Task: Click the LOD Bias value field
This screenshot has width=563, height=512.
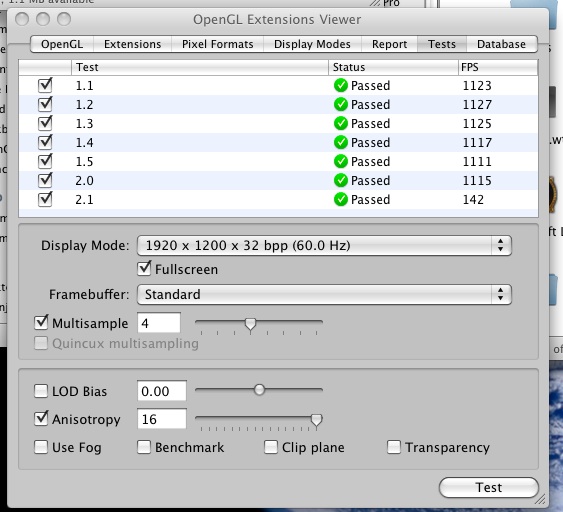Action: tap(162, 391)
